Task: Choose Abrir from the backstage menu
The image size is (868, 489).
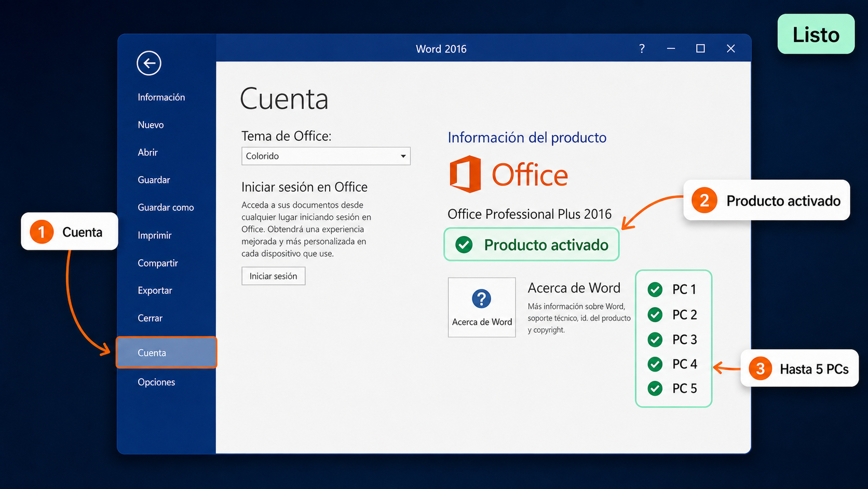Action: (x=147, y=152)
